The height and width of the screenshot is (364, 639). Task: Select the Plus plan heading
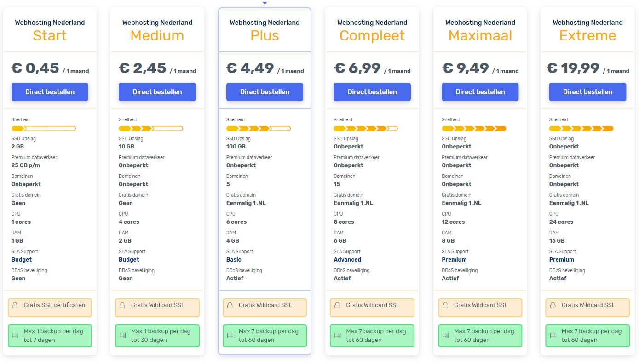pyautogui.click(x=265, y=35)
